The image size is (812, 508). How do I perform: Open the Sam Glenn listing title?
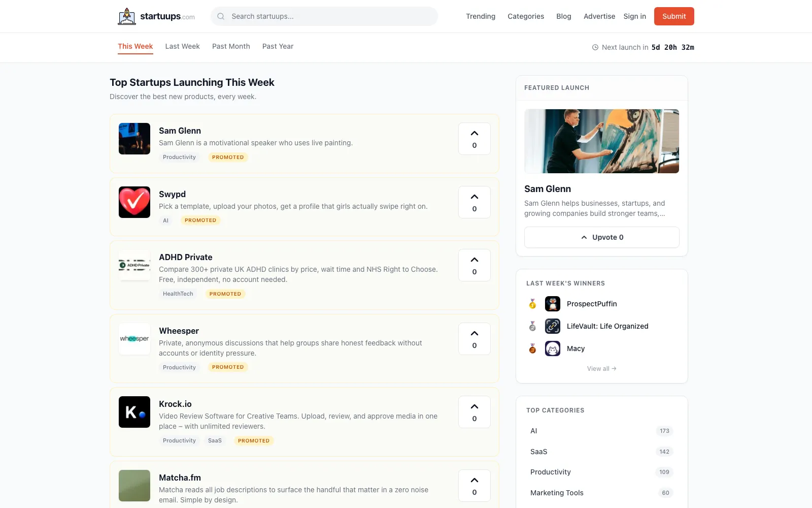pyautogui.click(x=180, y=131)
